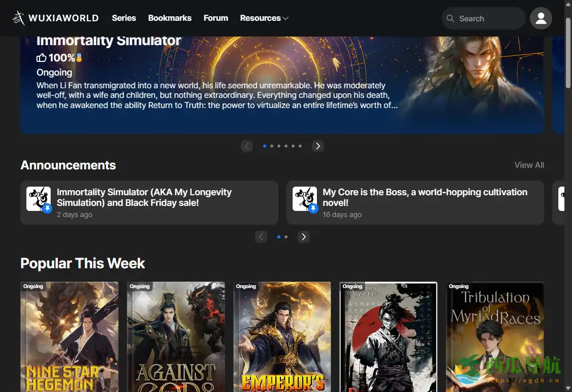Open Nine Star Hegemon novel cover

(69, 337)
